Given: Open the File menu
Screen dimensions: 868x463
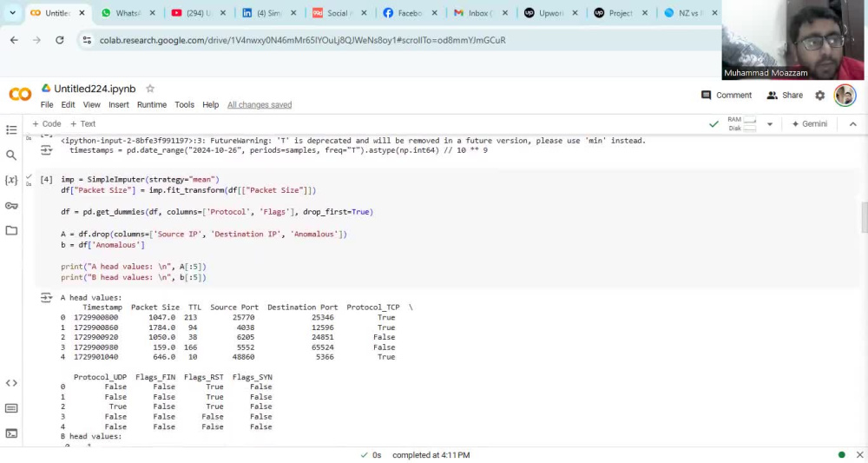Looking at the screenshot, I should tap(47, 104).
